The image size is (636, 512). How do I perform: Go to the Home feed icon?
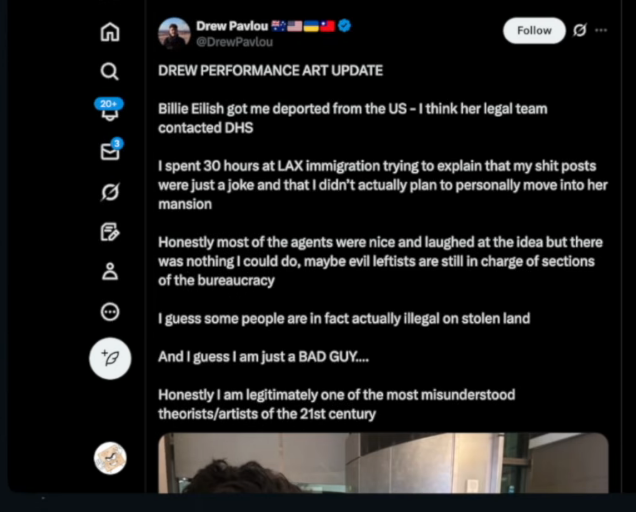pyautogui.click(x=110, y=32)
